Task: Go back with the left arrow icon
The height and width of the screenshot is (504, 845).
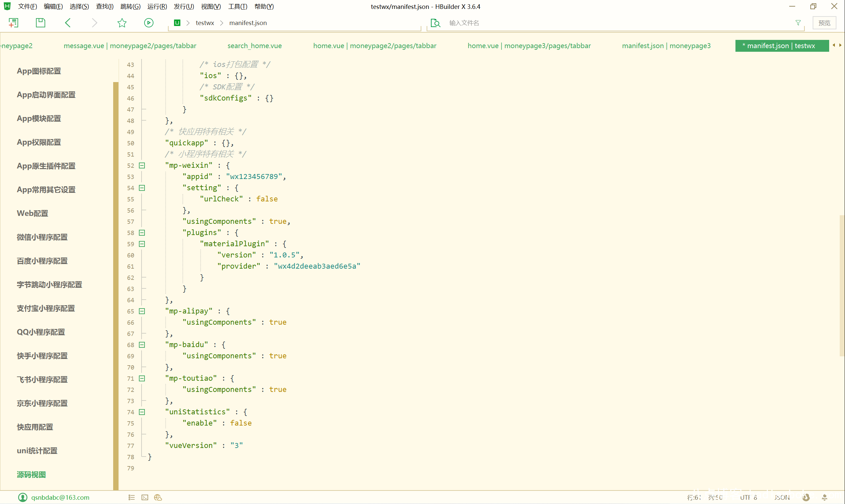Action: point(68,23)
